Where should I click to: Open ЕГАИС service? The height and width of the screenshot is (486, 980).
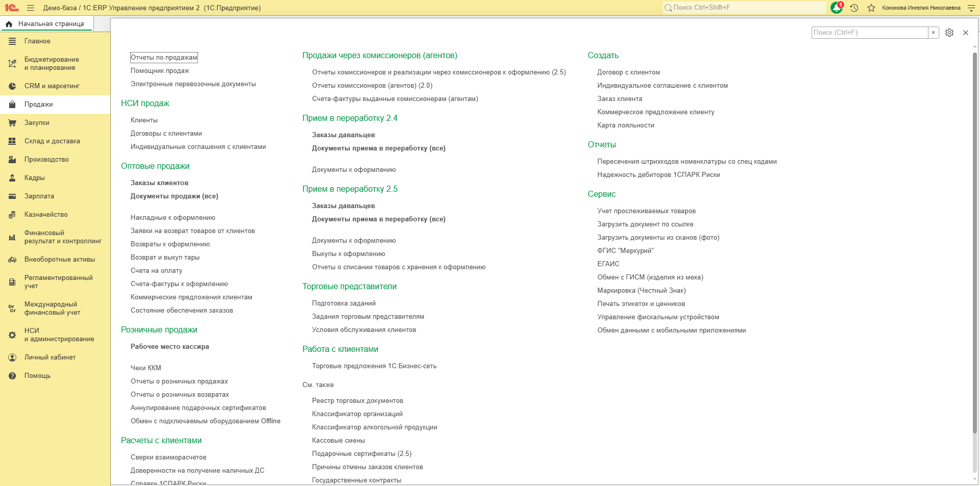(608, 264)
